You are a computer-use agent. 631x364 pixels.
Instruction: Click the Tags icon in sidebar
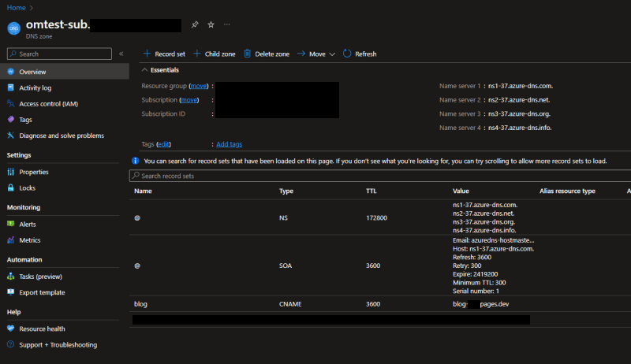tap(11, 119)
